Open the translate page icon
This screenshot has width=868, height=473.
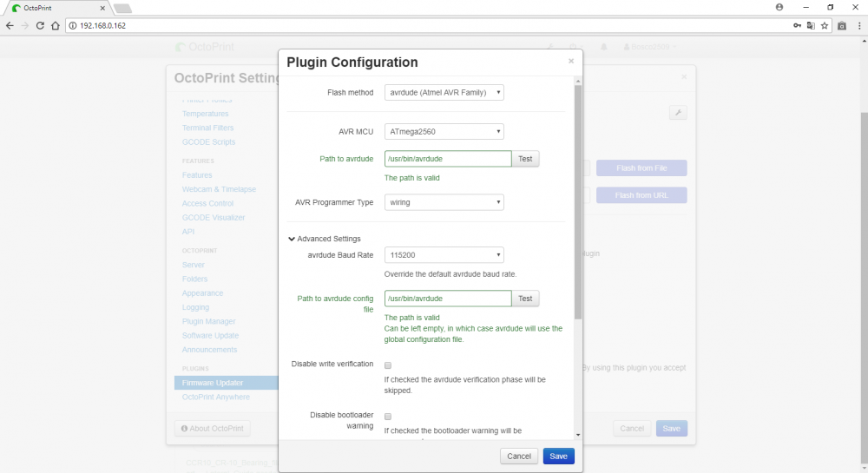[x=811, y=25]
